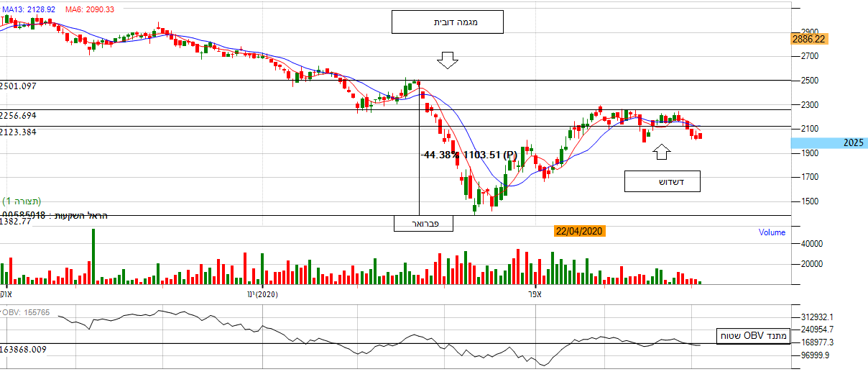Click the orange 22/04/2020 date marker
This screenshot has height=377, width=868.
coord(578,231)
